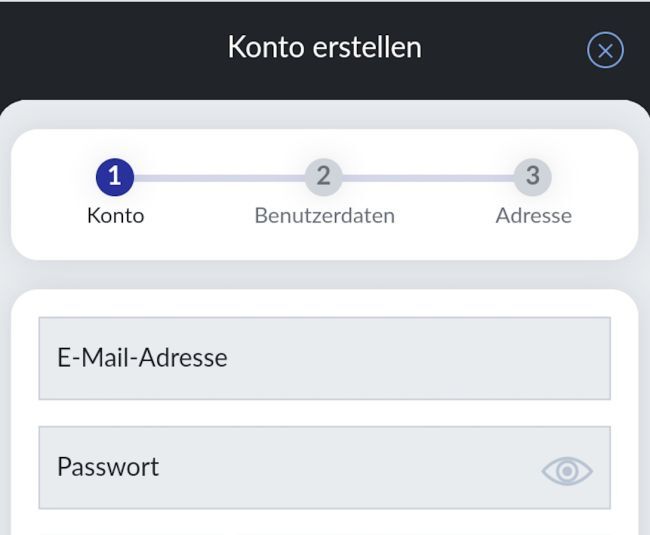
Task: Click the E-Mail-Adresse placeholder text
Action: 142,358
